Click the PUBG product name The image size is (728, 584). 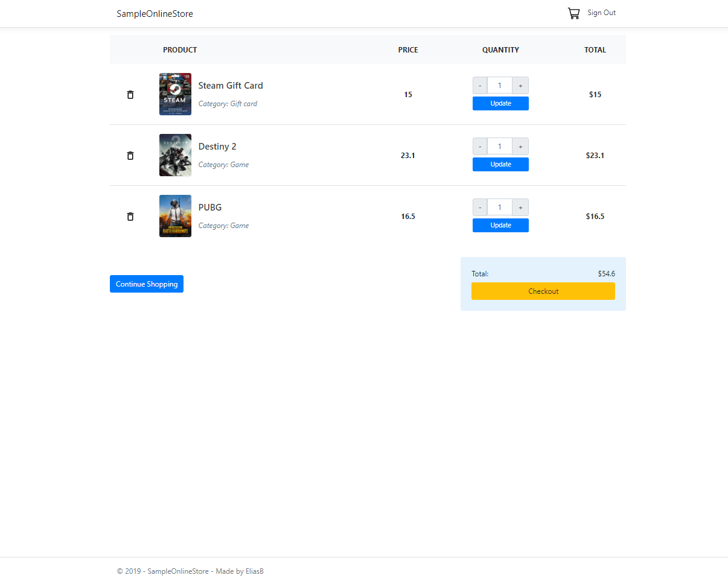click(x=210, y=208)
